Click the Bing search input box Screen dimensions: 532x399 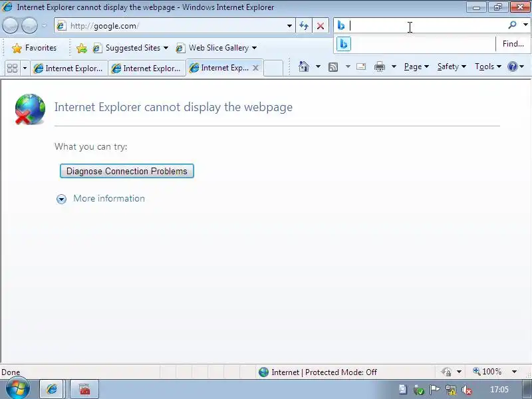point(426,25)
